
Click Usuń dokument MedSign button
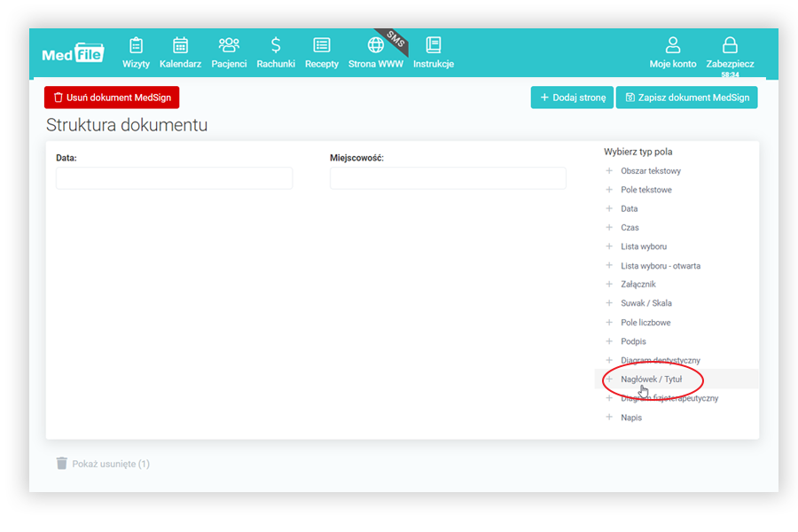click(112, 98)
